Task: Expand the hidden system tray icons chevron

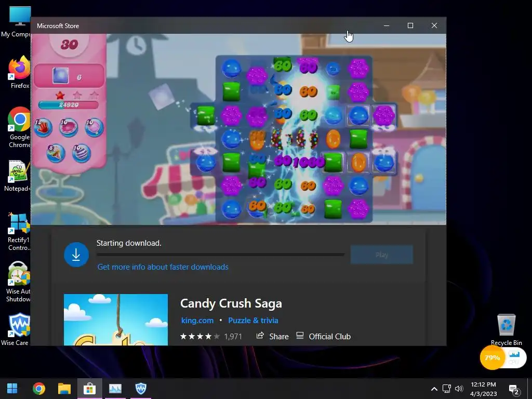Action: tap(434, 389)
